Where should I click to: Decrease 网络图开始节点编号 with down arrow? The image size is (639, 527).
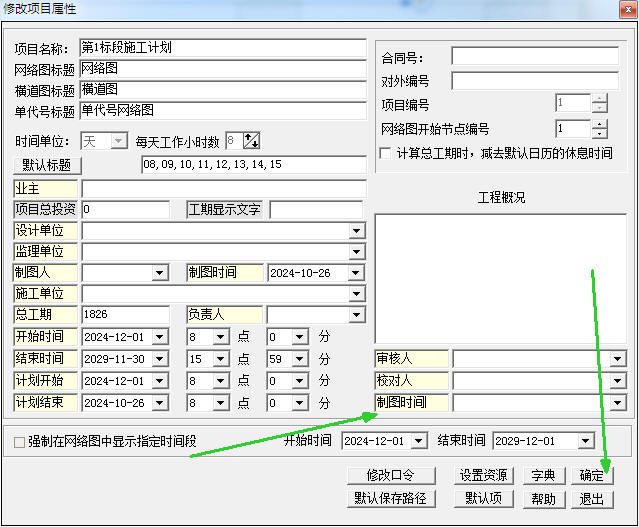[599, 134]
